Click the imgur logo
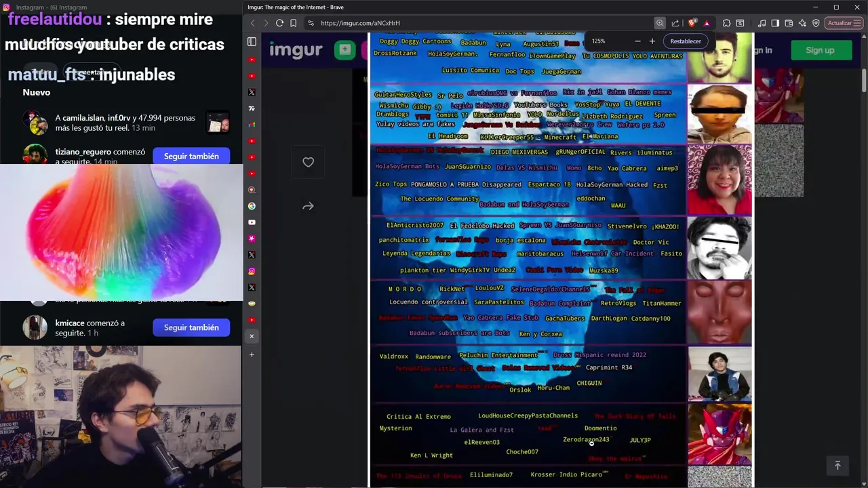Viewport: 868px width, 488px height. click(296, 50)
